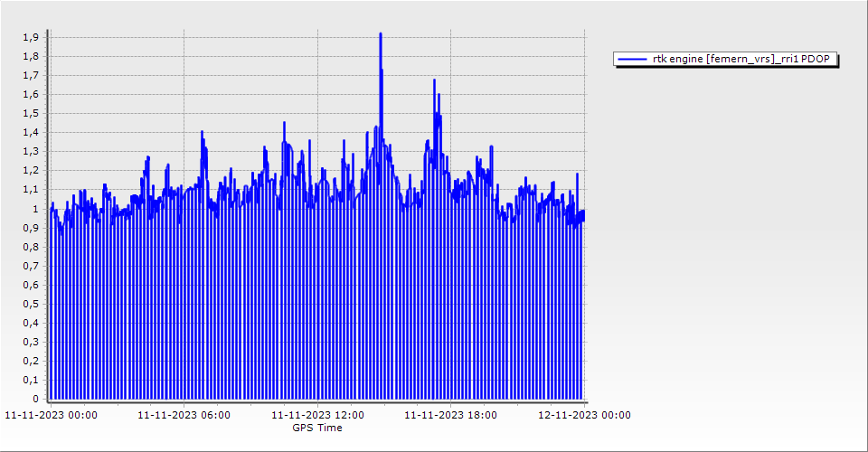Image resolution: width=868 pixels, height=452 pixels.
Task: Click the y-axis label 1
Action: [x=35, y=209]
